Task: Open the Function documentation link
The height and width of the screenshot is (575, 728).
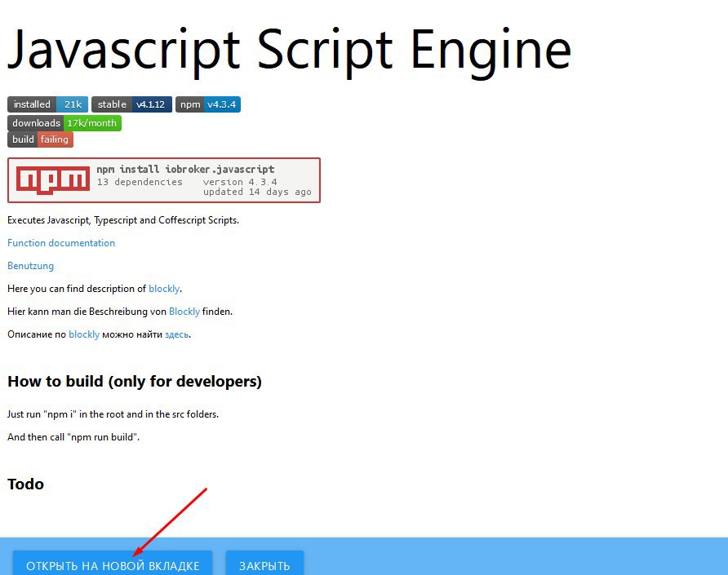Action: (x=61, y=243)
